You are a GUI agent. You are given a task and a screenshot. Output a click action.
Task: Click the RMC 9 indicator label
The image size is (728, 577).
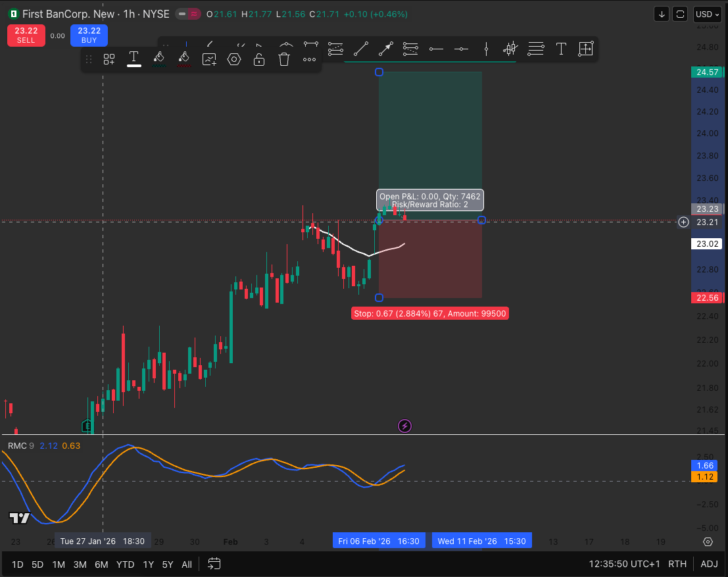[x=21, y=445]
